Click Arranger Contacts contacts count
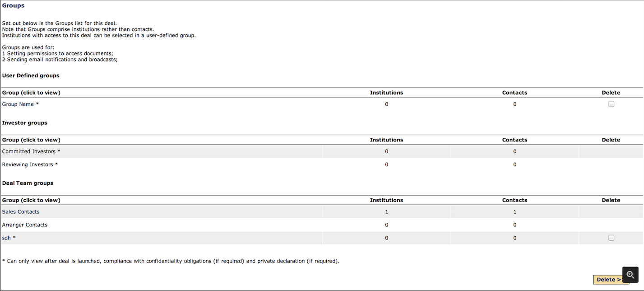This screenshot has width=644, height=291. (x=515, y=225)
